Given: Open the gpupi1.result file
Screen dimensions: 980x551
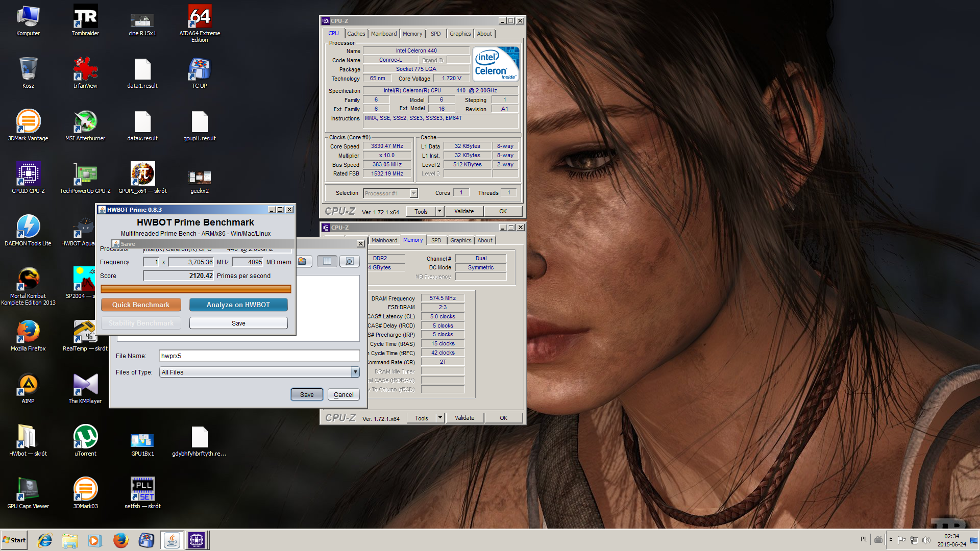Looking at the screenshot, I should point(200,126).
